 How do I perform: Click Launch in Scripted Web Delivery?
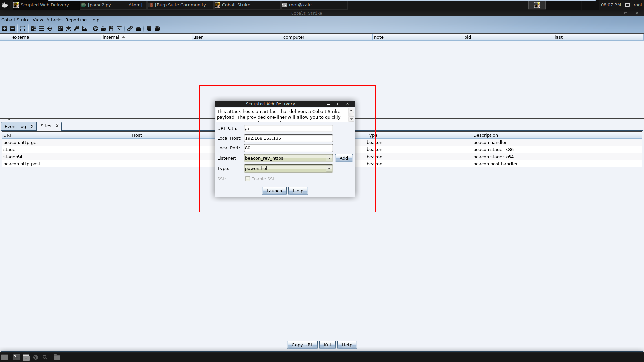tap(274, 191)
